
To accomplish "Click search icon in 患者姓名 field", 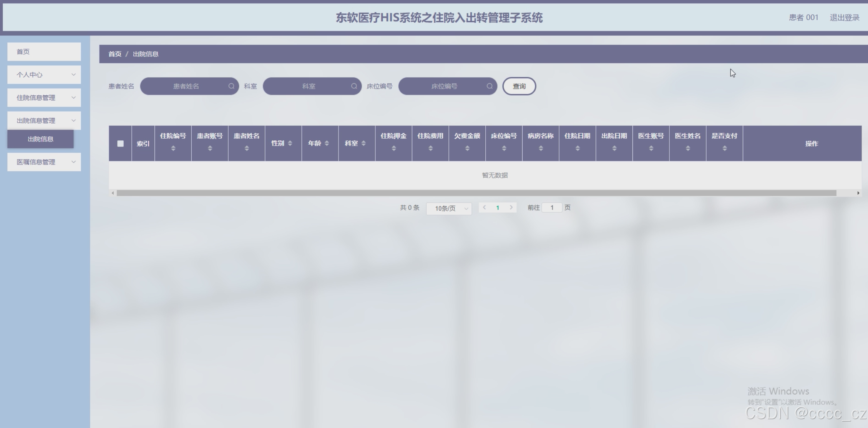I will coord(231,86).
